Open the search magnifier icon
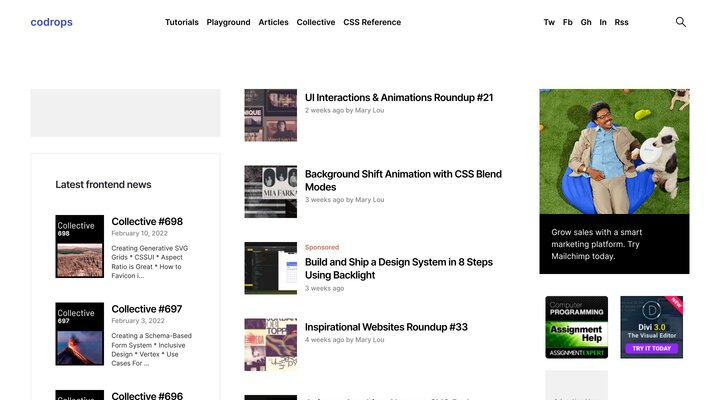The width and height of the screenshot is (720, 400). coord(681,22)
